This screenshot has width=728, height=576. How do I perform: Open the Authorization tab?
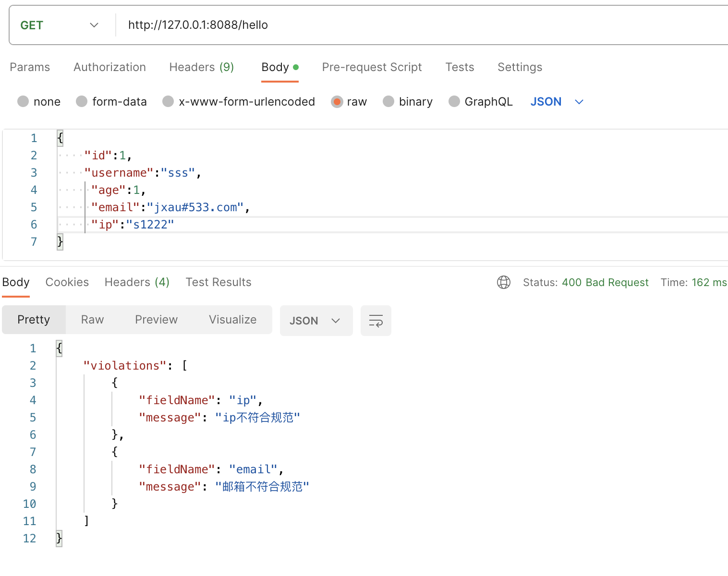click(x=109, y=67)
